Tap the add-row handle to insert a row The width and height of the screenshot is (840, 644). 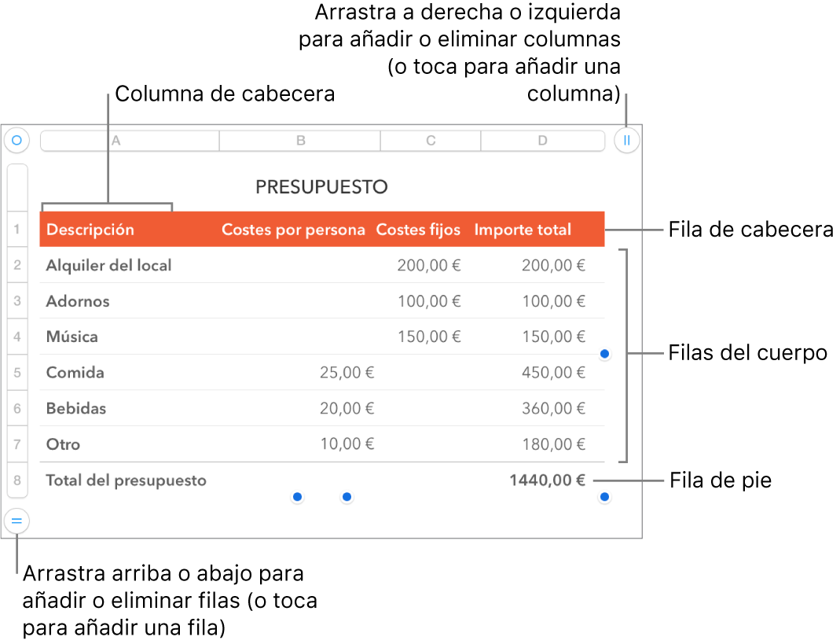[x=17, y=520]
